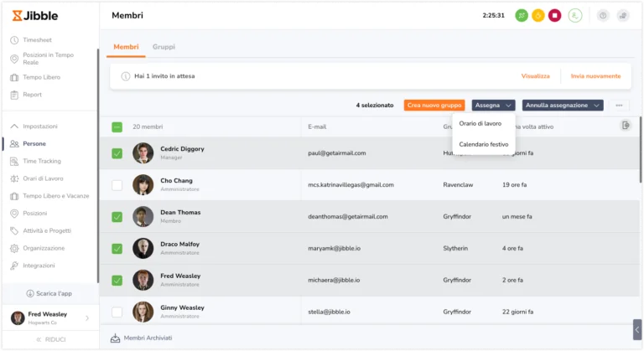644x351 pixels.
Task: Click Cho Chang avatar
Action: pyautogui.click(x=143, y=184)
